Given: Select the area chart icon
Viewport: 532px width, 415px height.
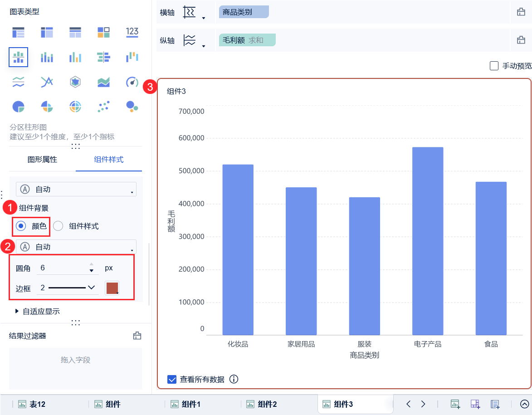Looking at the screenshot, I should 103,82.
